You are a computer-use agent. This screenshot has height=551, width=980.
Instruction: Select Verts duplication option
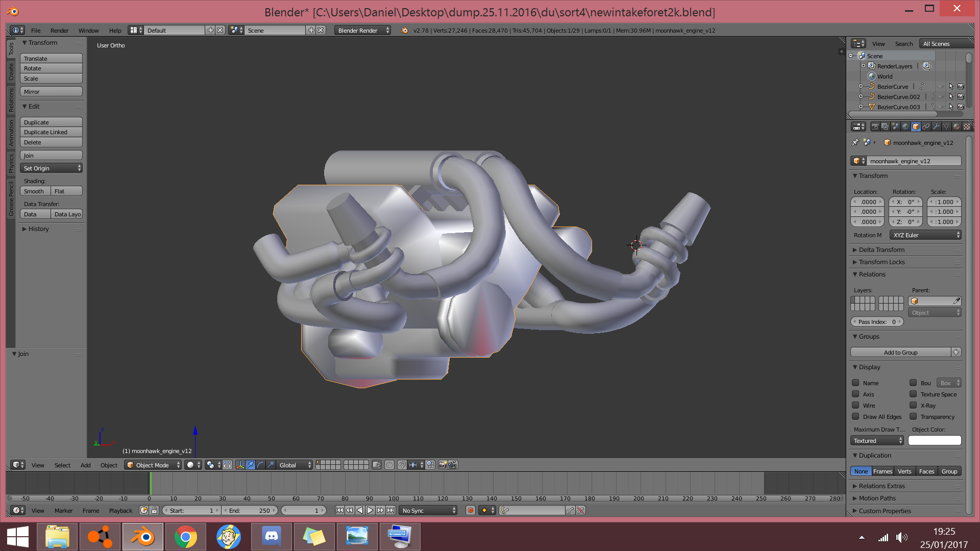(904, 471)
